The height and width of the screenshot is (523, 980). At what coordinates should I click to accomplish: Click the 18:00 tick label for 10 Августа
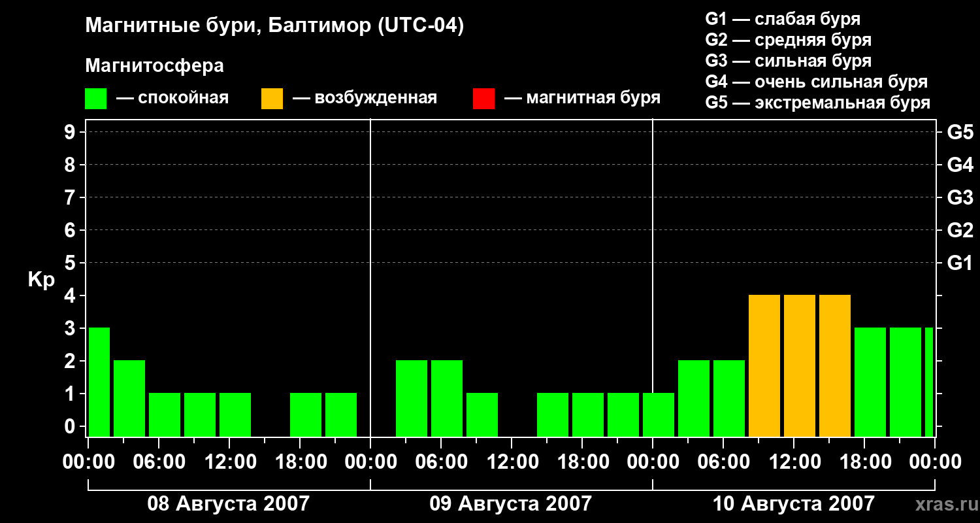864,462
